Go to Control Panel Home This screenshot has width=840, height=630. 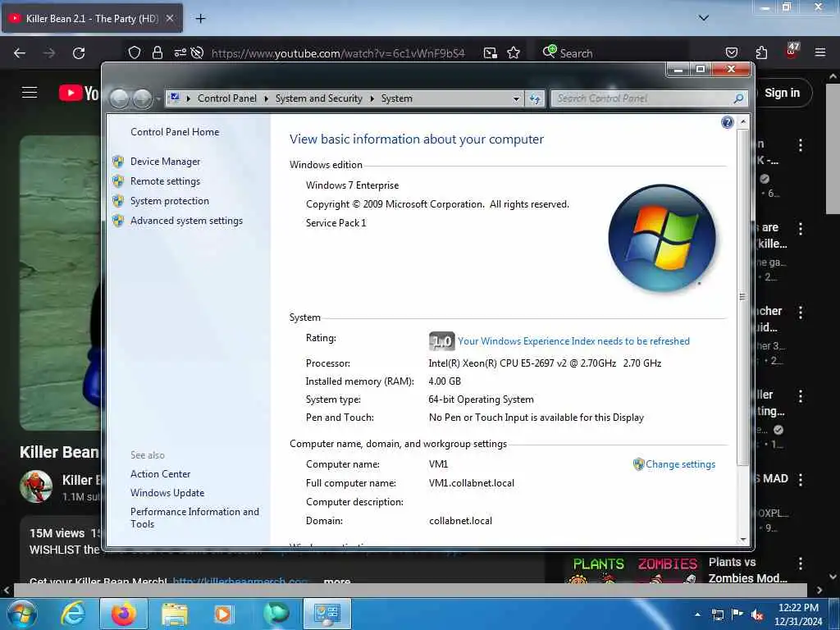coord(175,132)
